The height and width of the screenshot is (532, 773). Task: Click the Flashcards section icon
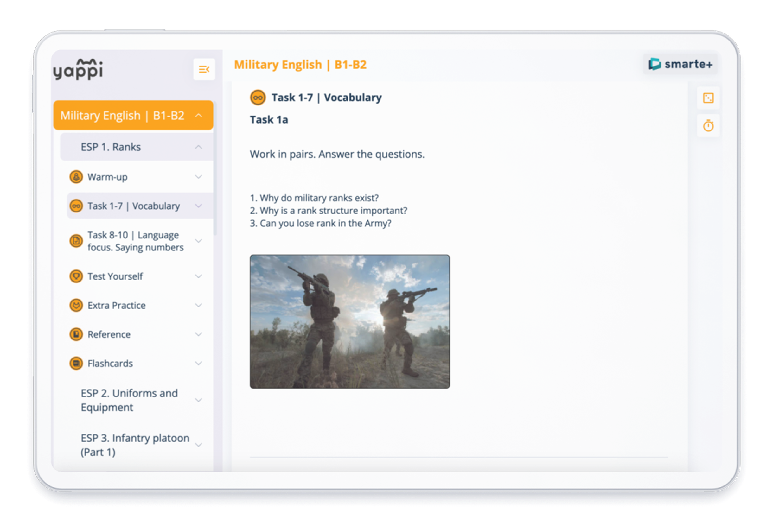coord(76,363)
